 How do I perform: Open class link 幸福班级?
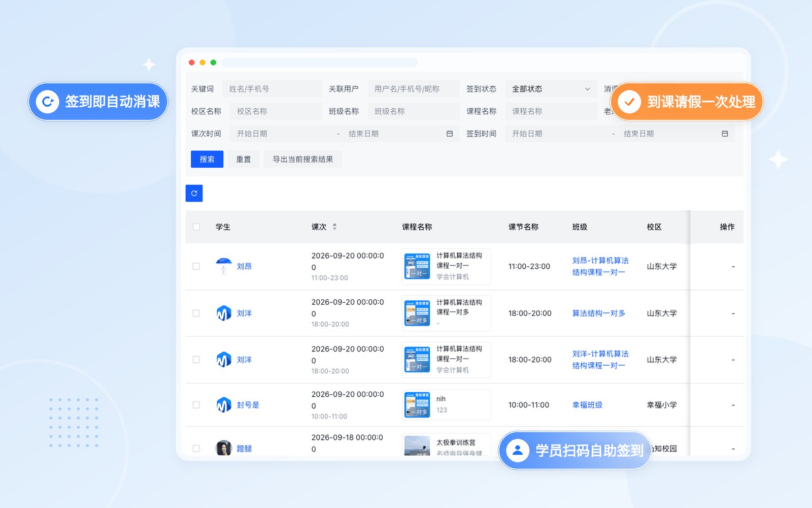tap(587, 405)
